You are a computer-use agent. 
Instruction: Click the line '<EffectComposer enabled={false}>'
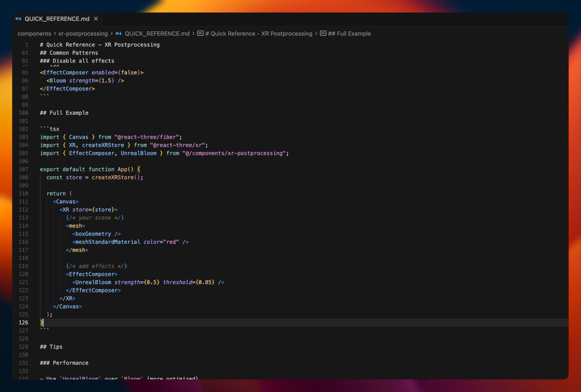[x=92, y=73]
